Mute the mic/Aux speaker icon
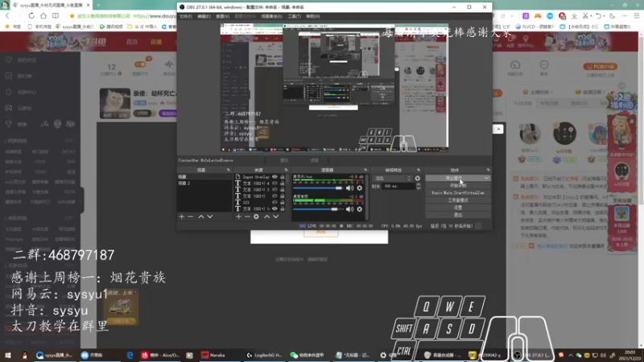Viewport: 644px width, 362px height. tap(349, 188)
